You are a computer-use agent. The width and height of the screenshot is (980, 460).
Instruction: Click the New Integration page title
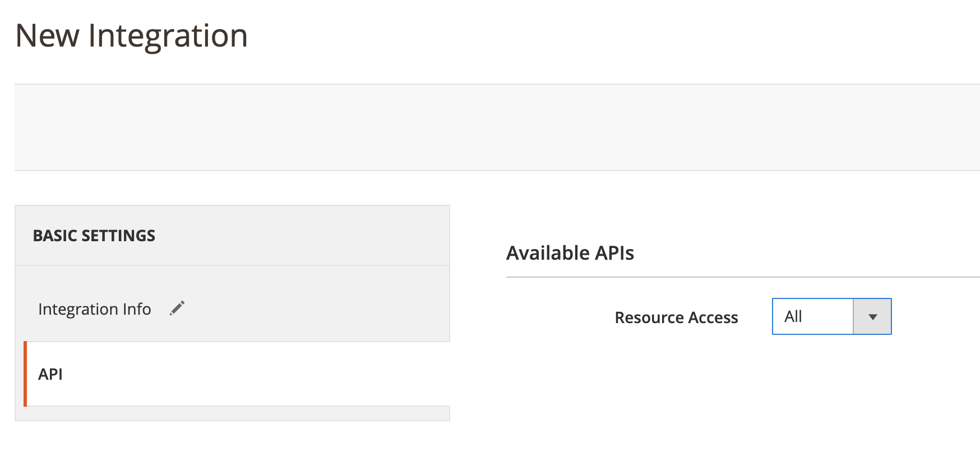coord(131,36)
